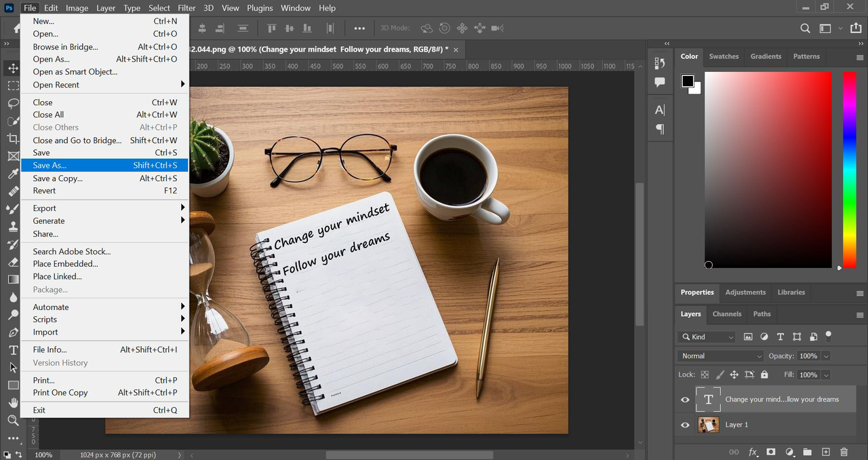Select the Lasso tool
This screenshot has width=868, height=460.
pos(13,104)
